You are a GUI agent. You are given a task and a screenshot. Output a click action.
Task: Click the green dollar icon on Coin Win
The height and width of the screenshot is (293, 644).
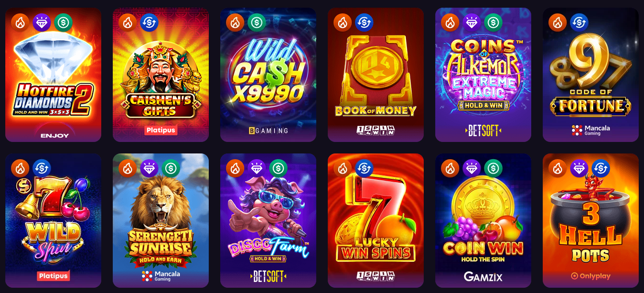point(493,168)
